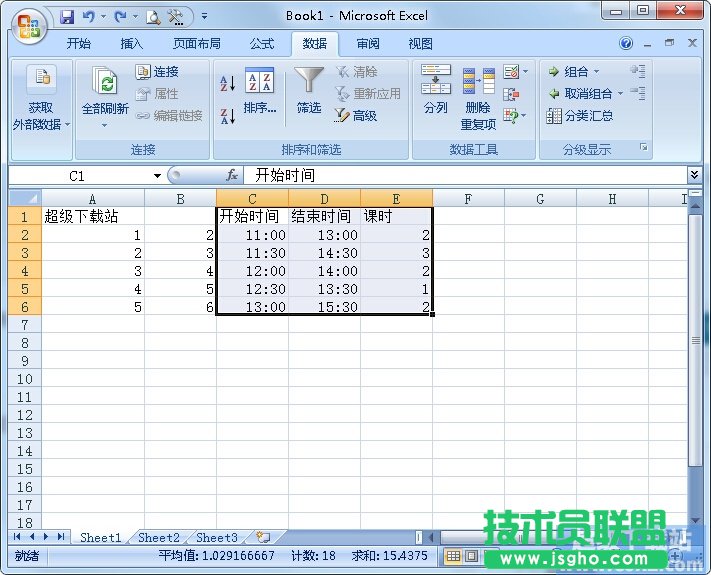Open print preview from the quick access toolbar
The image size is (711, 575).
(x=153, y=17)
